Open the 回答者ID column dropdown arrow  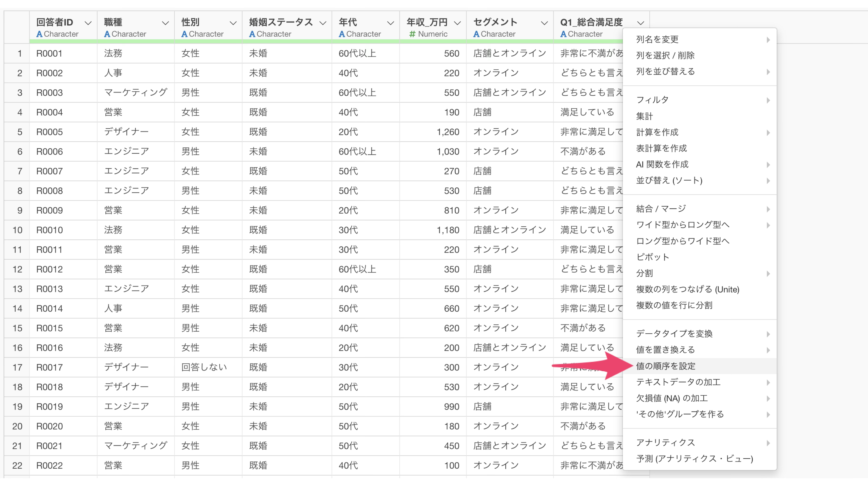coord(88,23)
